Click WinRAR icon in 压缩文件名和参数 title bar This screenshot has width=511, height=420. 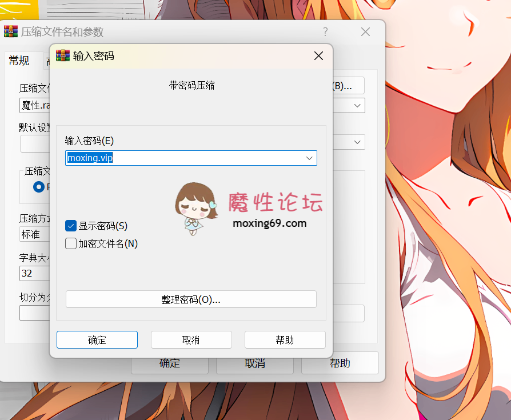click(10, 31)
